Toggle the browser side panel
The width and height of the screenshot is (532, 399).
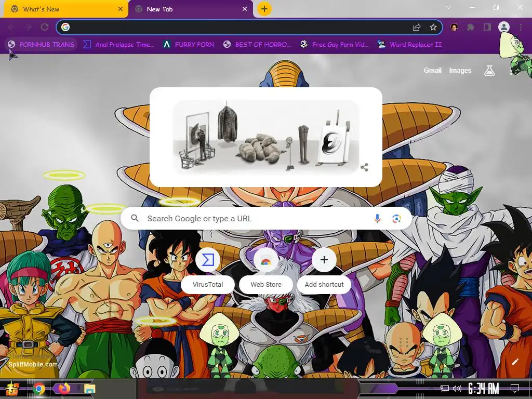487,27
